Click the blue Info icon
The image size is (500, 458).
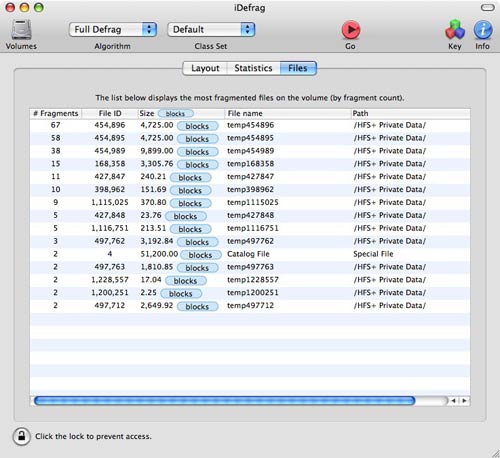coord(483,30)
